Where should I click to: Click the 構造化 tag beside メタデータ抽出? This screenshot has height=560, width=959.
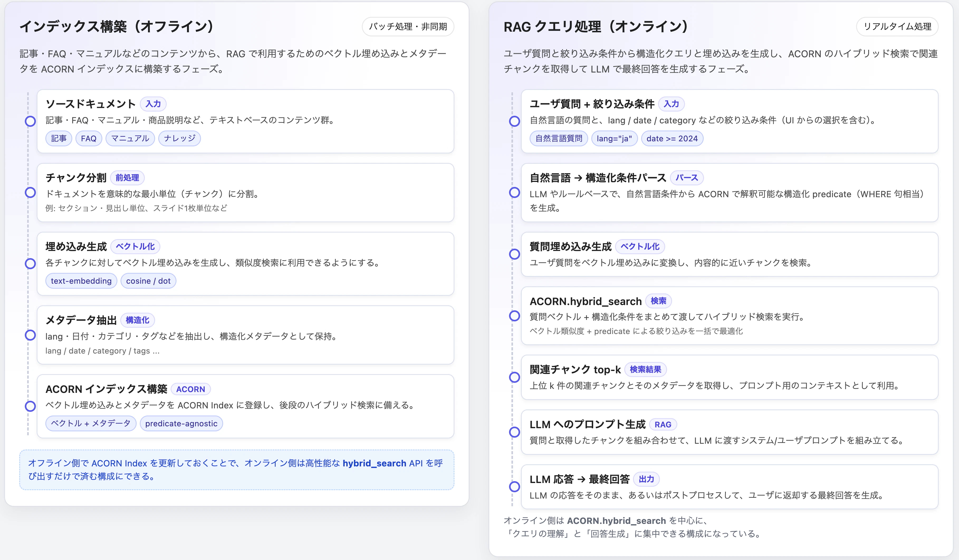pyautogui.click(x=137, y=320)
